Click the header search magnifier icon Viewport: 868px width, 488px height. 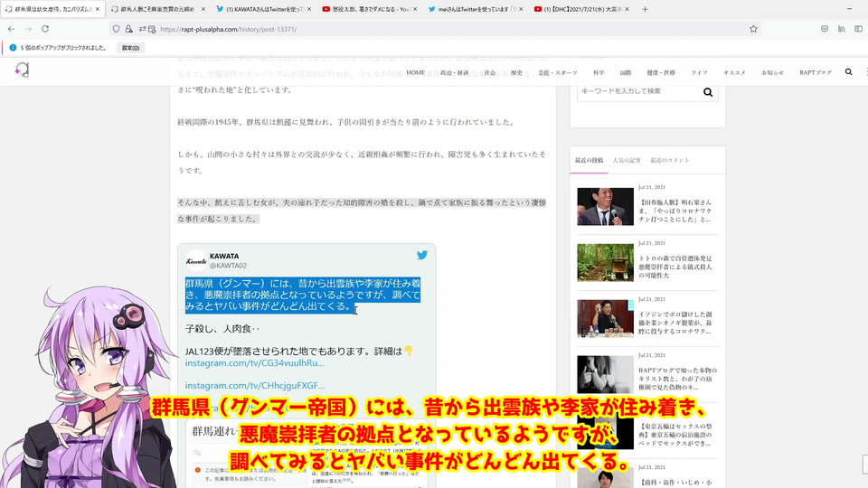click(x=849, y=72)
